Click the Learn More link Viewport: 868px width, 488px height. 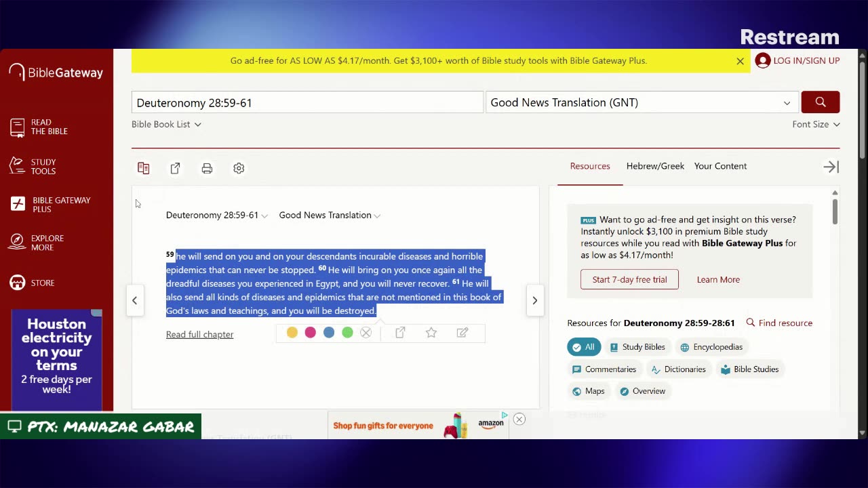pos(718,279)
